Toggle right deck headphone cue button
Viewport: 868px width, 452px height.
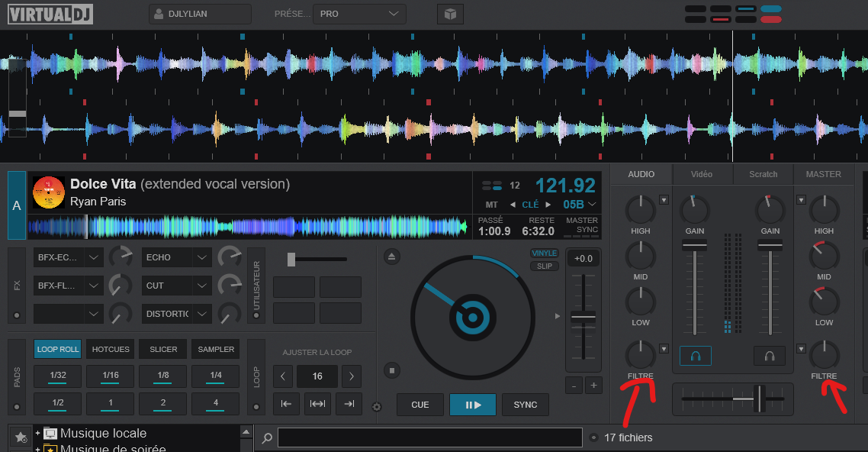pyautogui.click(x=770, y=356)
